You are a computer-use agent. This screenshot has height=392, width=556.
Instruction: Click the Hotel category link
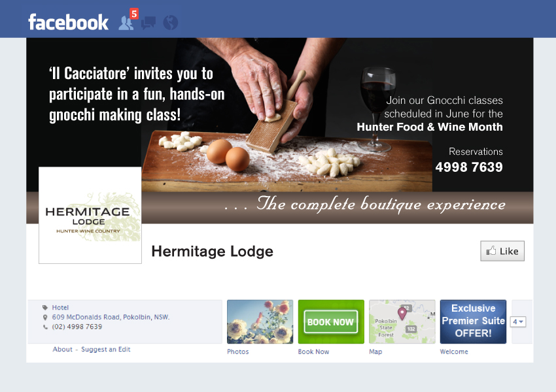(60, 307)
